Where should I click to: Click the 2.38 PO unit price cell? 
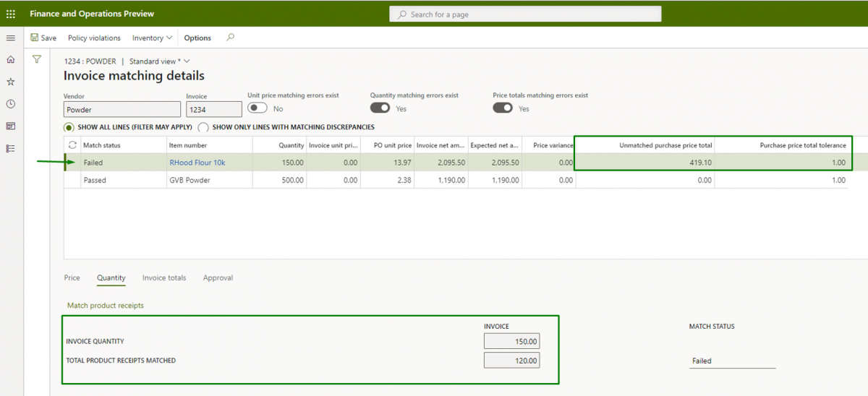[x=387, y=180]
